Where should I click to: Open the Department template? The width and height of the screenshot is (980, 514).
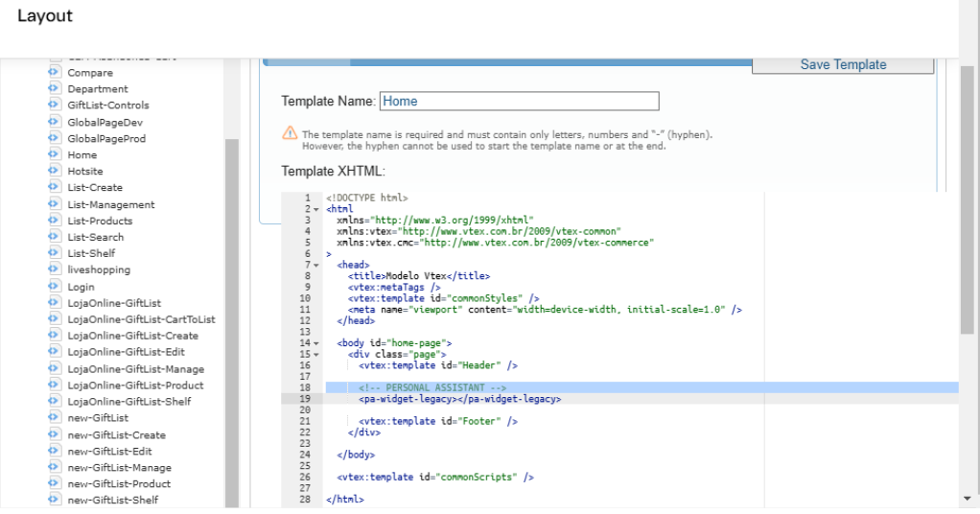pyautogui.click(x=98, y=89)
